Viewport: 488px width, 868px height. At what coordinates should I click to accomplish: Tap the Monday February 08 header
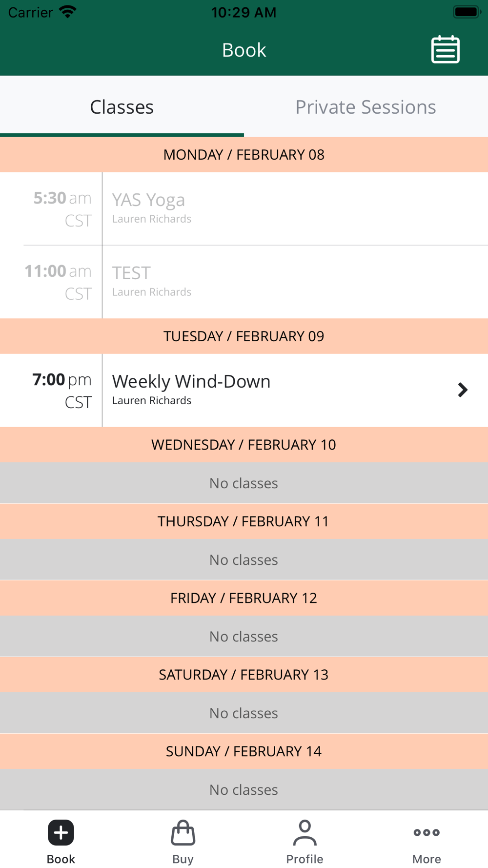244,154
